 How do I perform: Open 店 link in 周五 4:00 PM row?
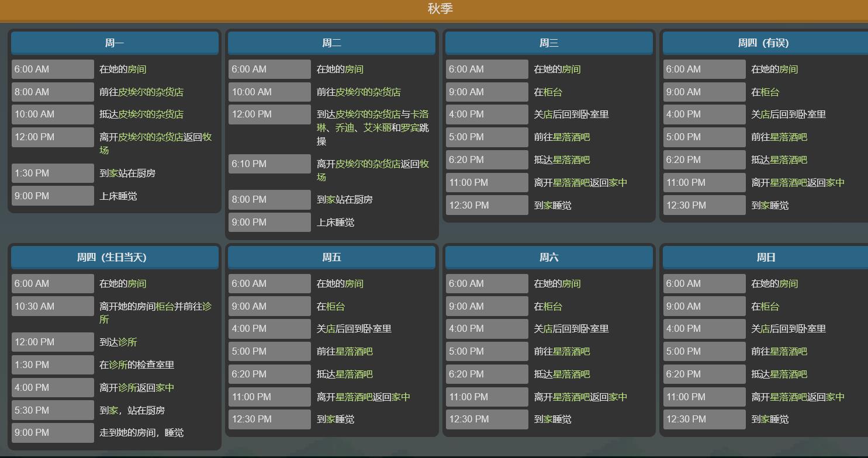[x=331, y=328]
